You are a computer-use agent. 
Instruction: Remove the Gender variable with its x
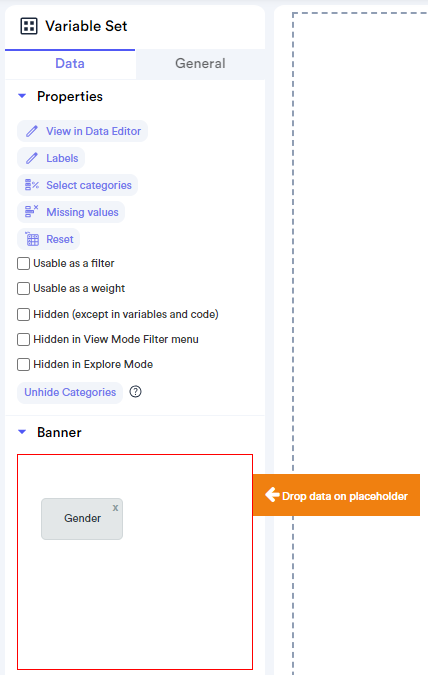(115, 508)
